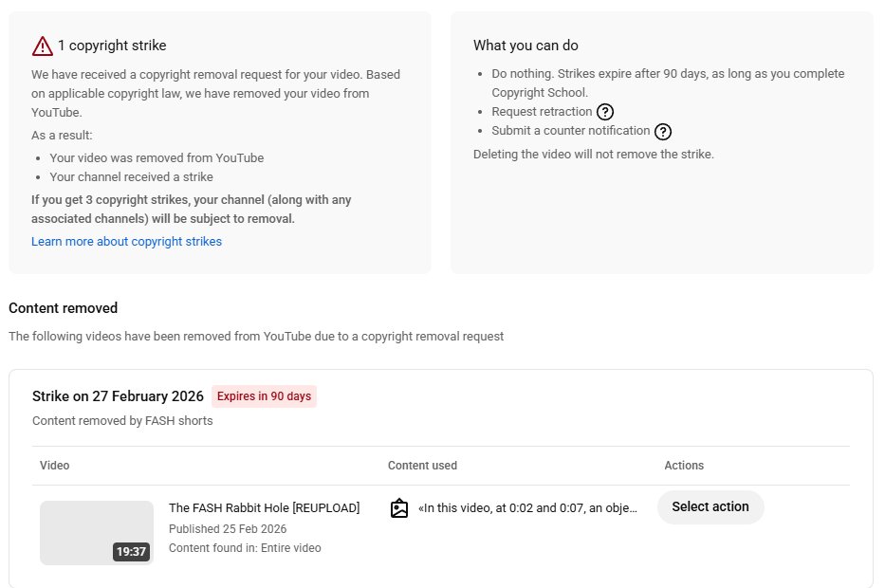Screen dimensions: 885x588
Task: Click the content used image icon
Action: 399,508
